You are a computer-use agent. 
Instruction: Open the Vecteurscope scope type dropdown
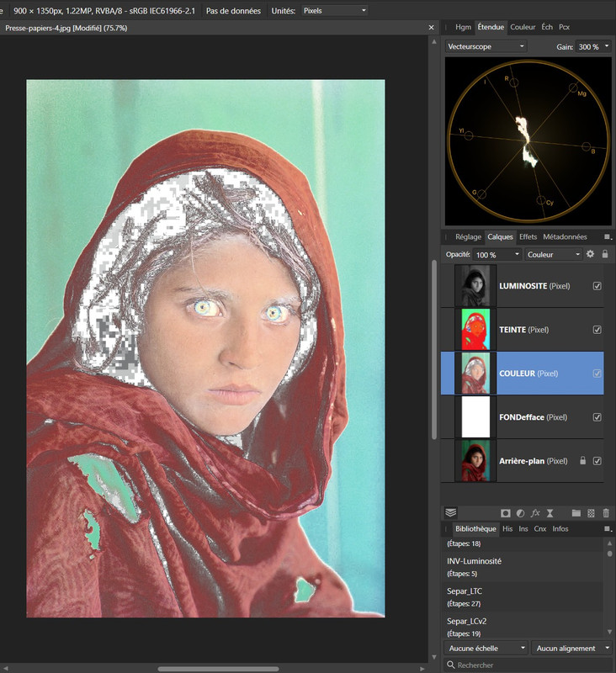[x=486, y=46]
